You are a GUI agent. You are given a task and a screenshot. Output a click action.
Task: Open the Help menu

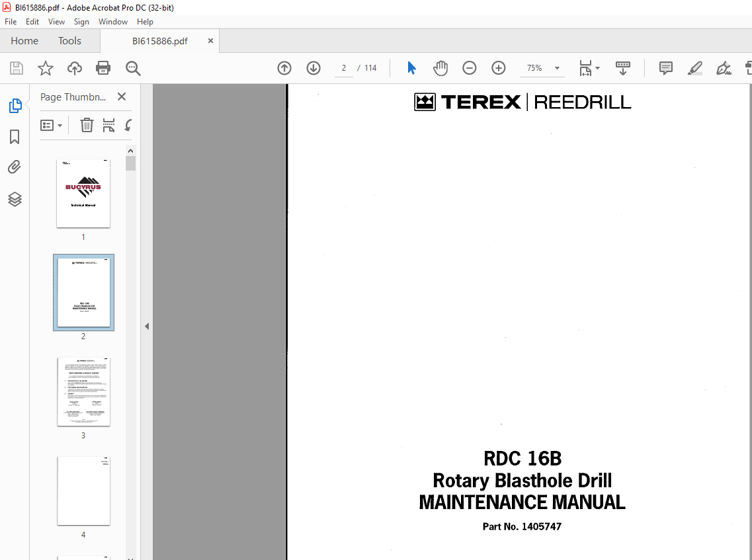coord(145,22)
